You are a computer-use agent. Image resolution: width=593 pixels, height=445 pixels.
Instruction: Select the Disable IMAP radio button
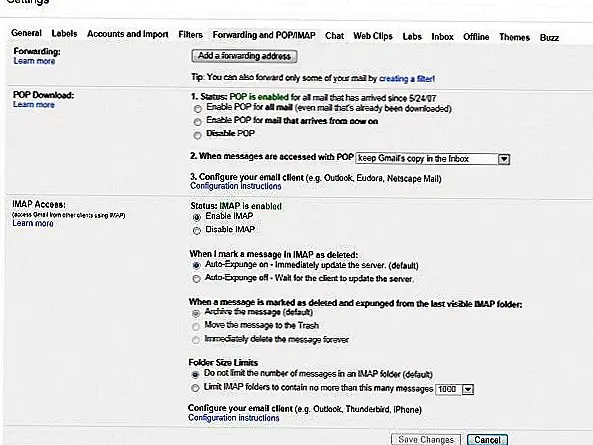tap(197, 231)
